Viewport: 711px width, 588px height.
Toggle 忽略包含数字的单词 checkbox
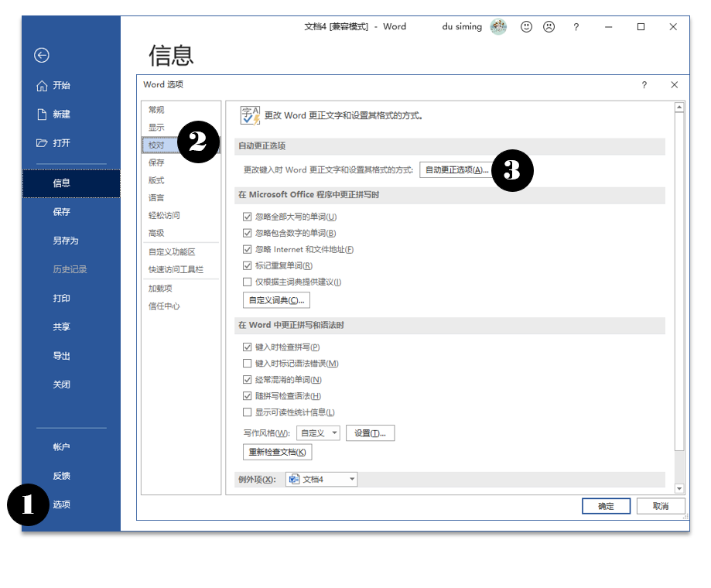(x=247, y=233)
